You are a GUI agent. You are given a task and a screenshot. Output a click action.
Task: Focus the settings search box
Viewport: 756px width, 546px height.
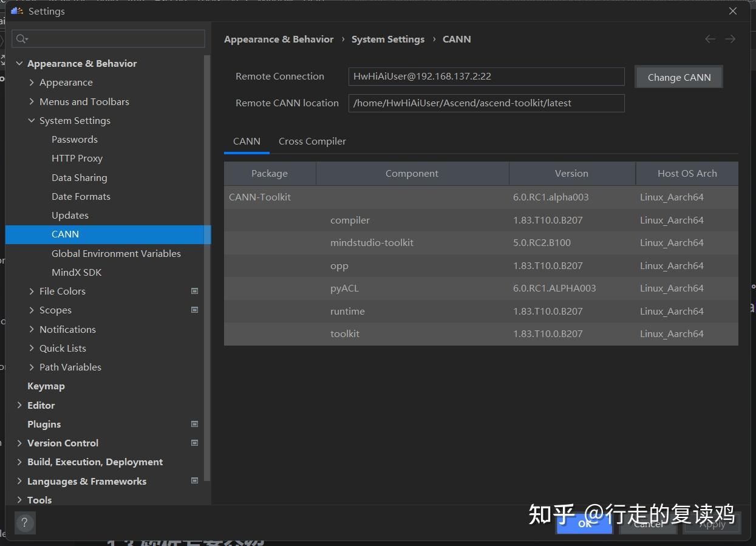(x=108, y=39)
